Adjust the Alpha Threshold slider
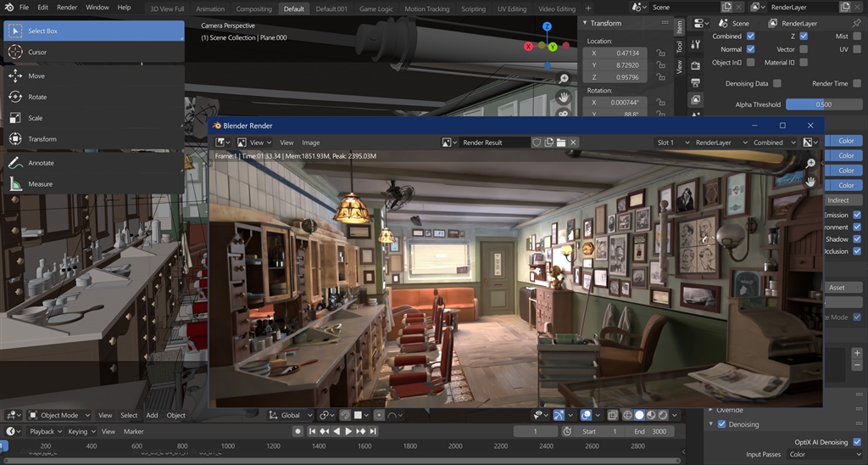 824,104
